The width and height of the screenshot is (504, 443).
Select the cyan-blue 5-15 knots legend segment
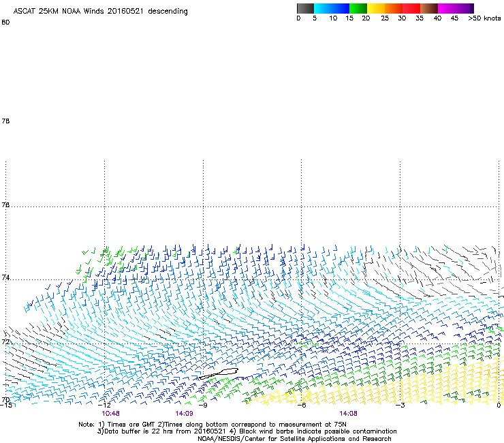pos(332,8)
